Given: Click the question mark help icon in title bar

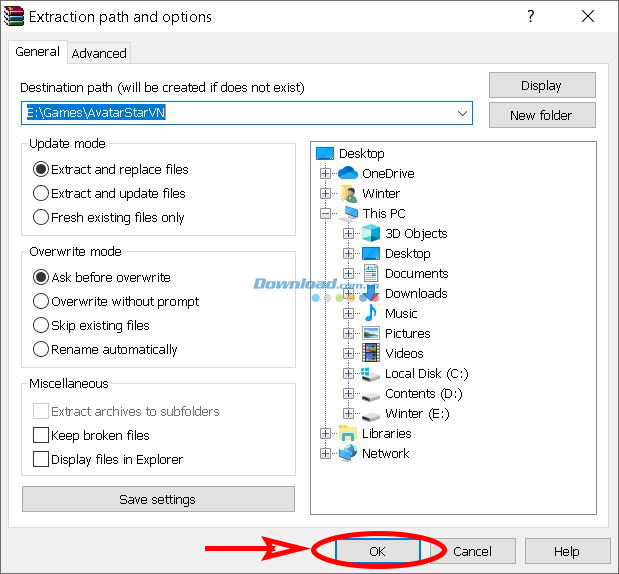Looking at the screenshot, I should point(531,17).
